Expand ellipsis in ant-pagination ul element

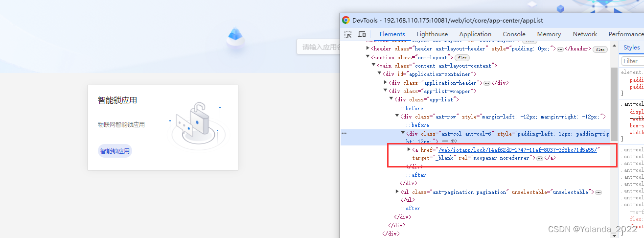tap(598, 192)
